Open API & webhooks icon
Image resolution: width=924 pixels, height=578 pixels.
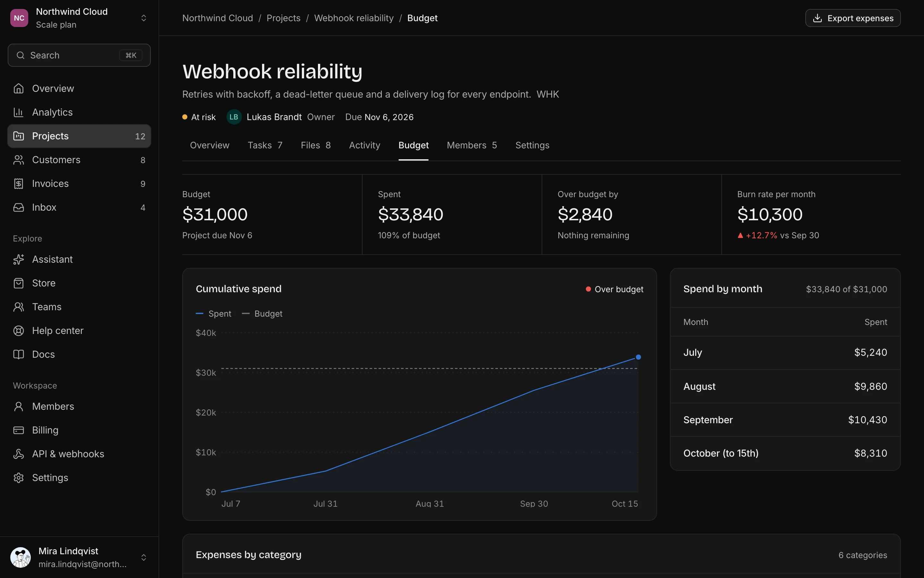click(18, 454)
